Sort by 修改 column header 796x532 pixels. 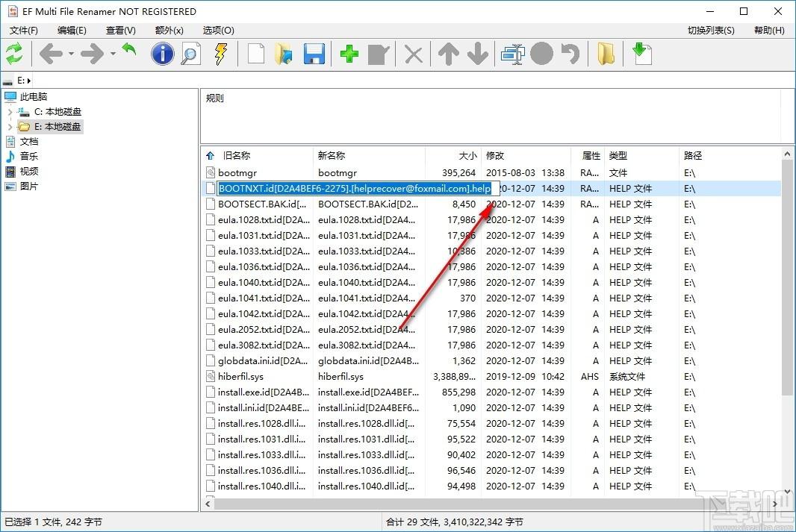[x=495, y=156]
